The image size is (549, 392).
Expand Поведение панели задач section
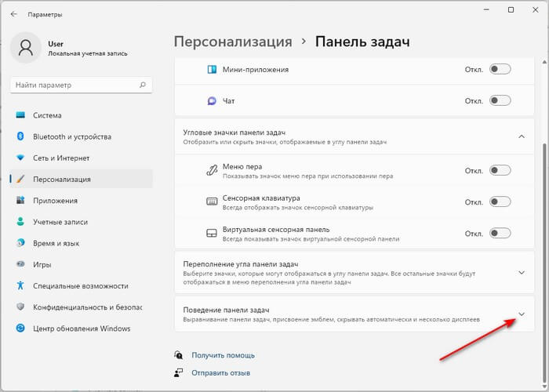click(x=522, y=314)
